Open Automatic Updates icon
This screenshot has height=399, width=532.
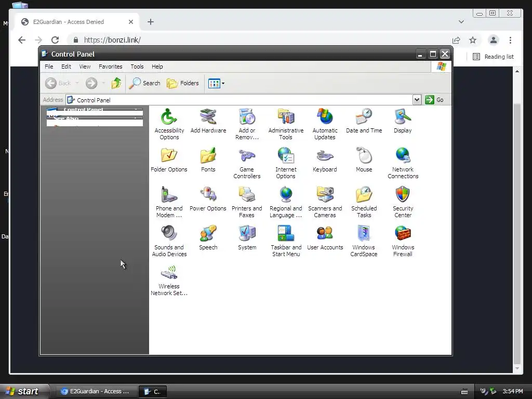[325, 124]
